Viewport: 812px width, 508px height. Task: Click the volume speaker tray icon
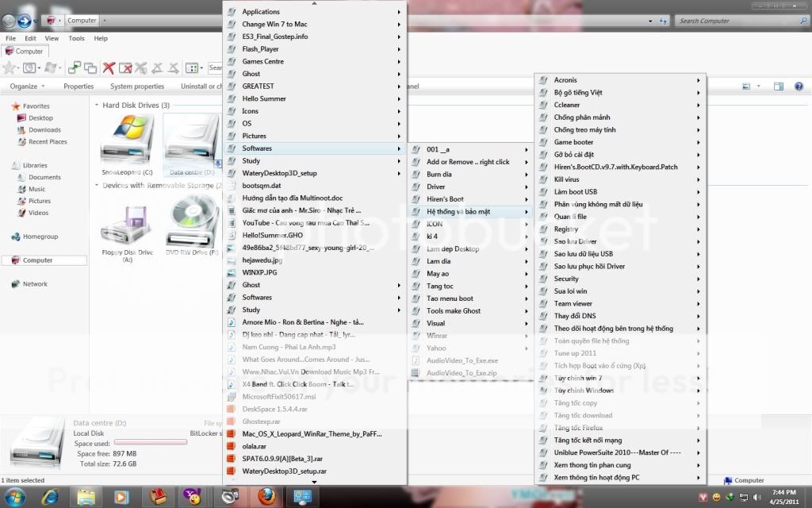click(x=757, y=498)
